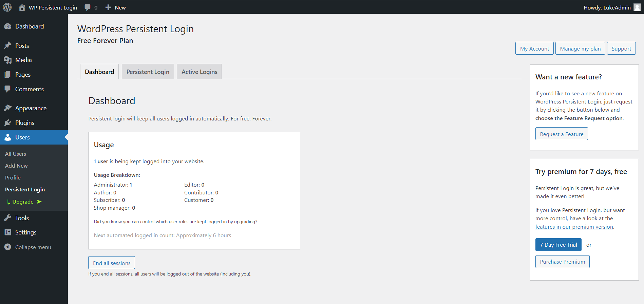This screenshot has height=304, width=644.
Task: Click the Tools wrench icon
Action: tap(7, 218)
